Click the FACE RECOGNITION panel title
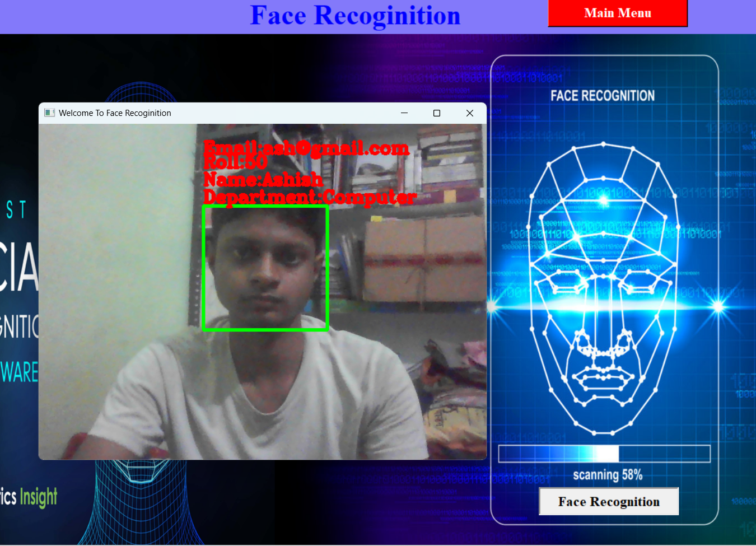Image resolution: width=756 pixels, height=546 pixels. (602, 96)
